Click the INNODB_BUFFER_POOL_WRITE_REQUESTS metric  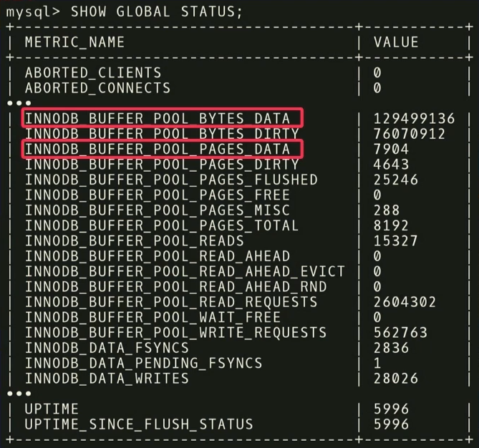tap(175, 333)
